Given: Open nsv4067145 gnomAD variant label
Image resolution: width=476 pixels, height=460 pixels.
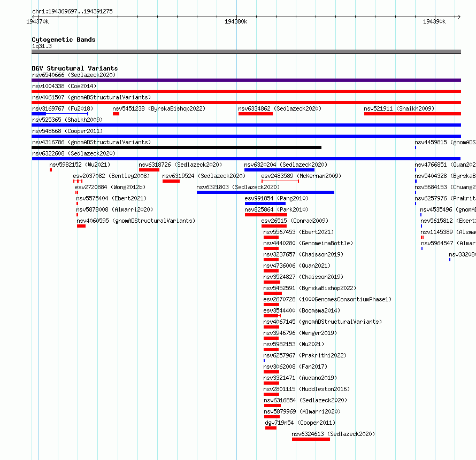Looking at the screenshot, I should click(323, 322).
